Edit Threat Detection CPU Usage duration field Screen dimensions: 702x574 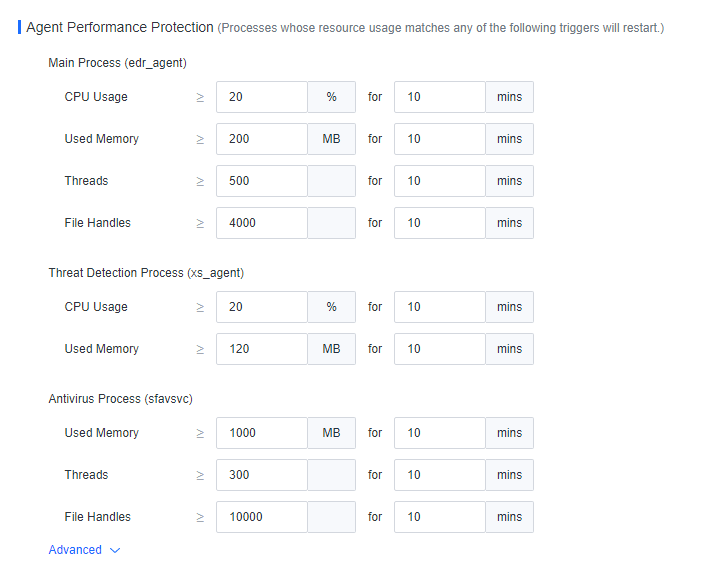(439, 307)
